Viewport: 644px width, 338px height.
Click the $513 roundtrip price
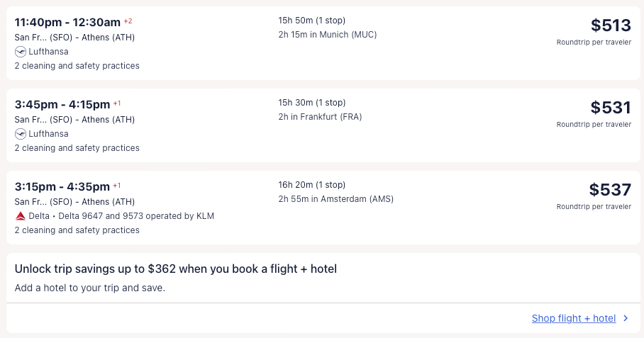click(x=611, y=26)
